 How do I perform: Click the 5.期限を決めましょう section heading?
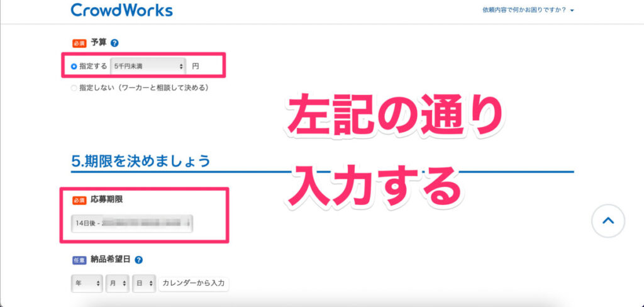point(141,161)
